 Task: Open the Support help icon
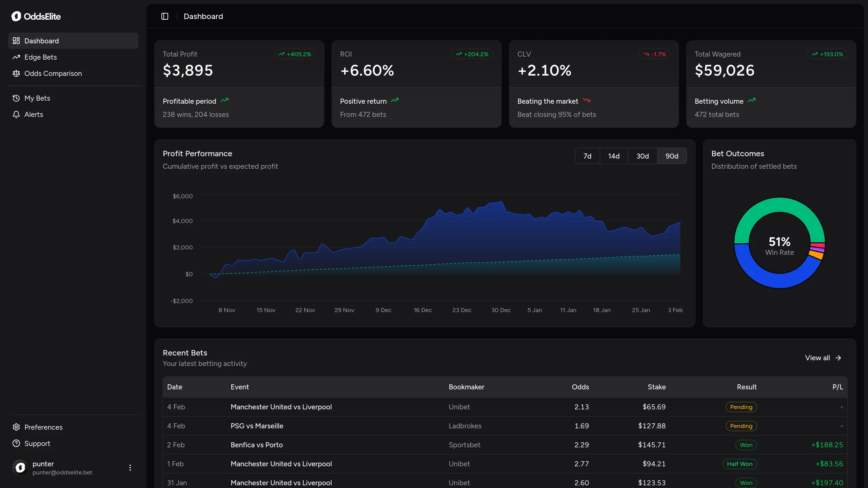pos(17,443)
